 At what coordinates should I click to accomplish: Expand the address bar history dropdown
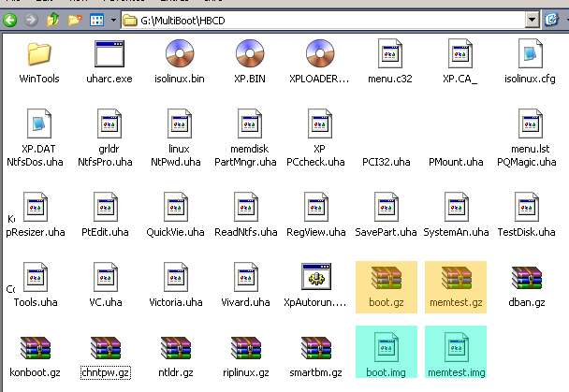pos(532,21)
